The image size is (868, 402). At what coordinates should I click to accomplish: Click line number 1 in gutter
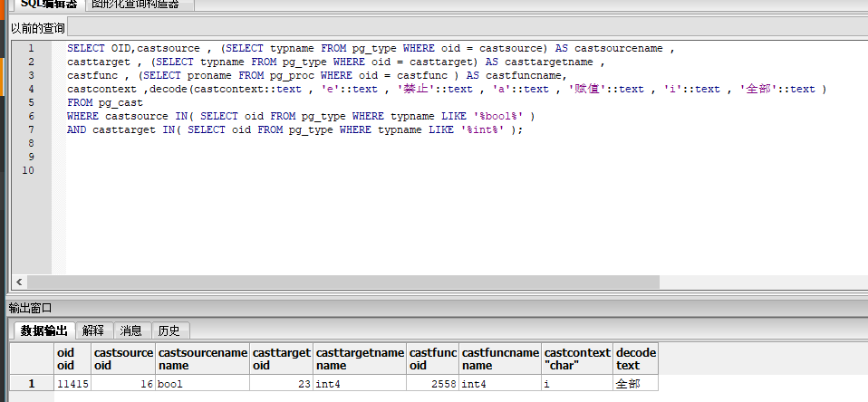pos(32,48)
